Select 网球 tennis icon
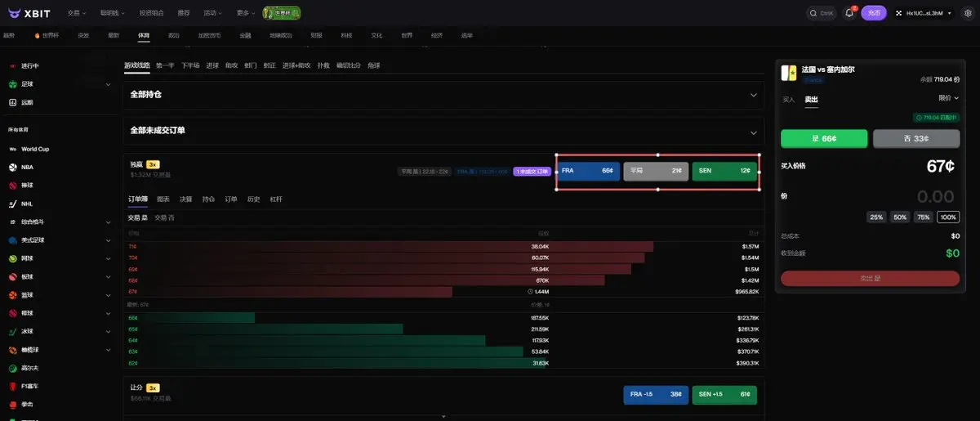 point(13,258)
